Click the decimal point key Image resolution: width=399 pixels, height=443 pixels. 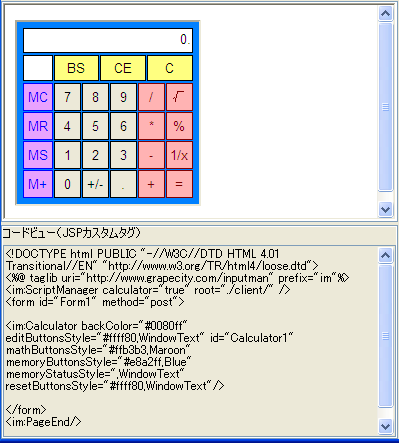point(123,184)
